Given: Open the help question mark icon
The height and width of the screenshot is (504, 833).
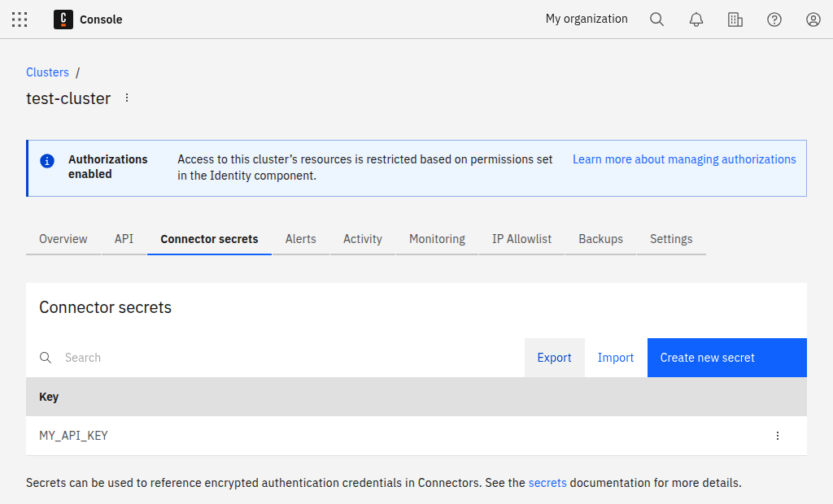Looking at the screenshot, I should point(774,20).
